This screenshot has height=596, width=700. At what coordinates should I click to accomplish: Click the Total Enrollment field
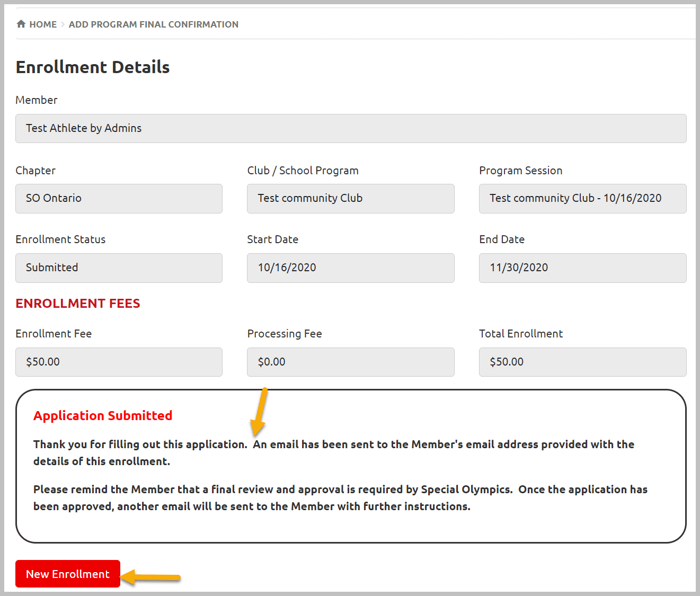[x=583, y=362]
